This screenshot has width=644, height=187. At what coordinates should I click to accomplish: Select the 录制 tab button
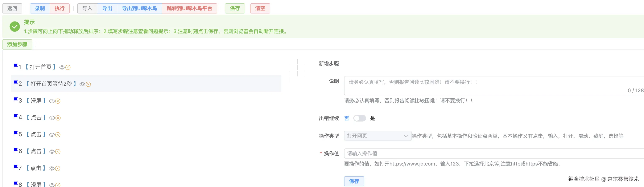coord(40,8)
